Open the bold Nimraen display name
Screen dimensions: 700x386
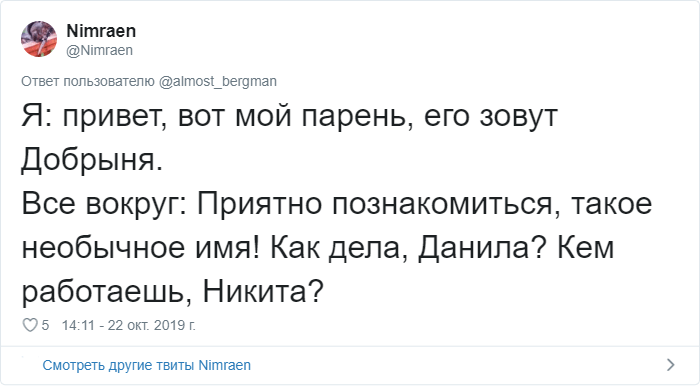(101, 31)
